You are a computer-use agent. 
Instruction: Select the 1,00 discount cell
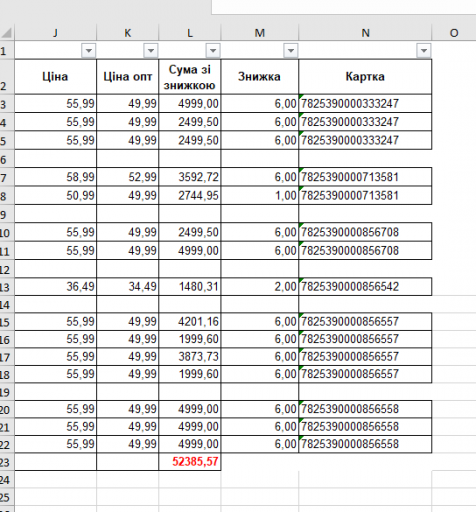(x=260, y=195)
